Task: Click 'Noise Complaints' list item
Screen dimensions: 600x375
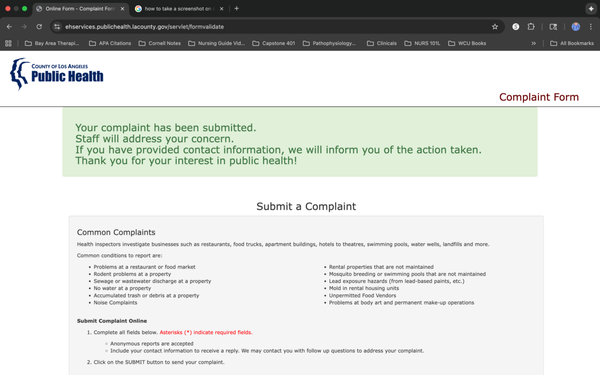Action: tap(115, 303)
